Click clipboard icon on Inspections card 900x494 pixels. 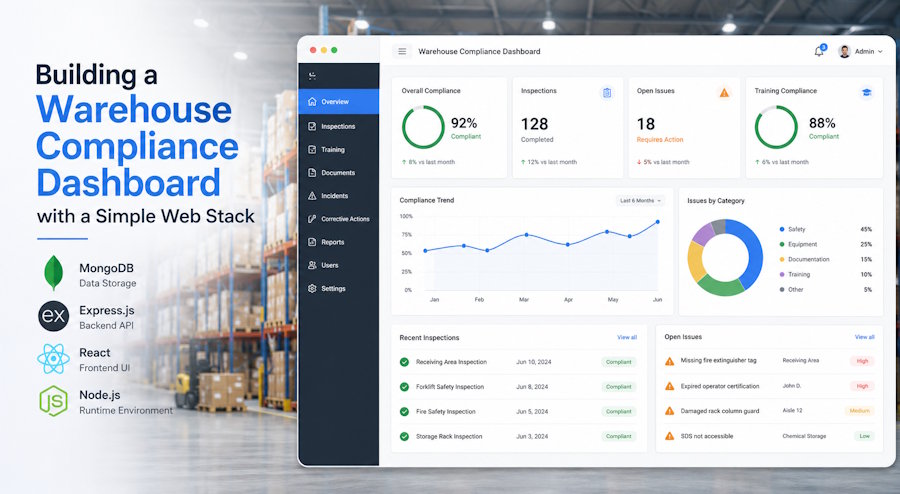click(x=607, y=92)
